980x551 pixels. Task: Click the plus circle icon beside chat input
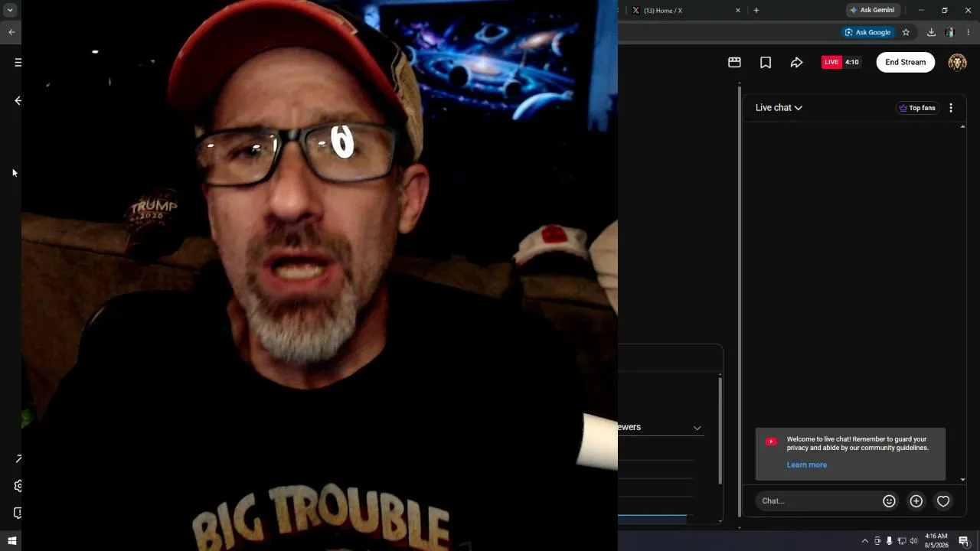click(916, 501)
